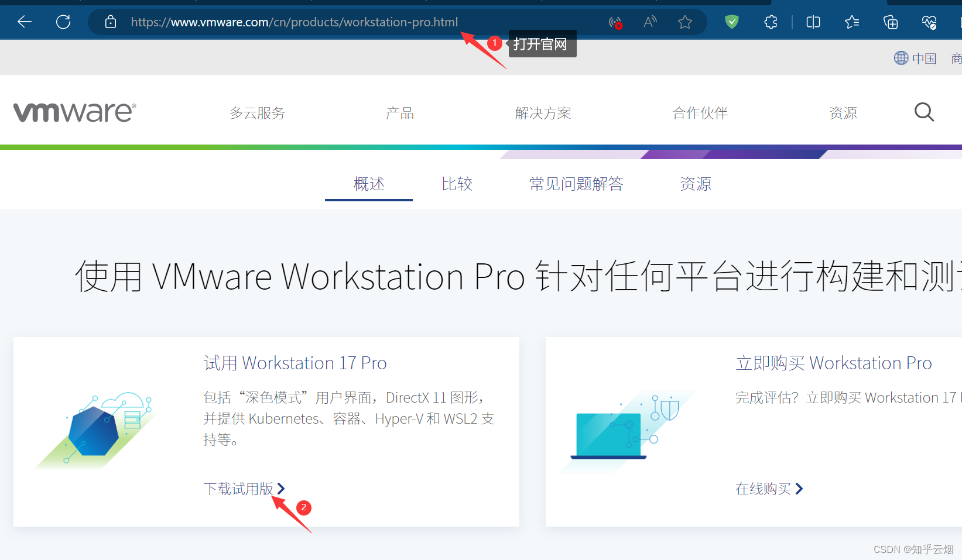Open the browser extensions puzzle icon

click(771, 22)
